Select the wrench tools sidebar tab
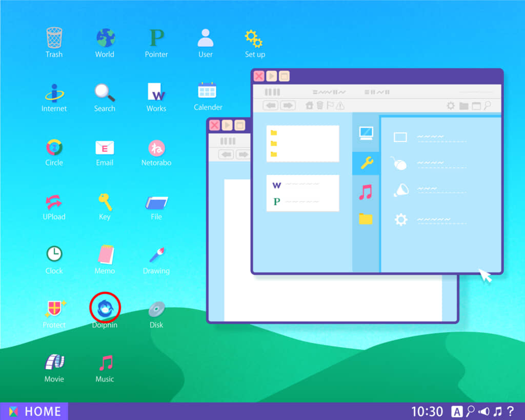Image resolution: width=525 pixels, height=420 pixels. tap(366, 163)
